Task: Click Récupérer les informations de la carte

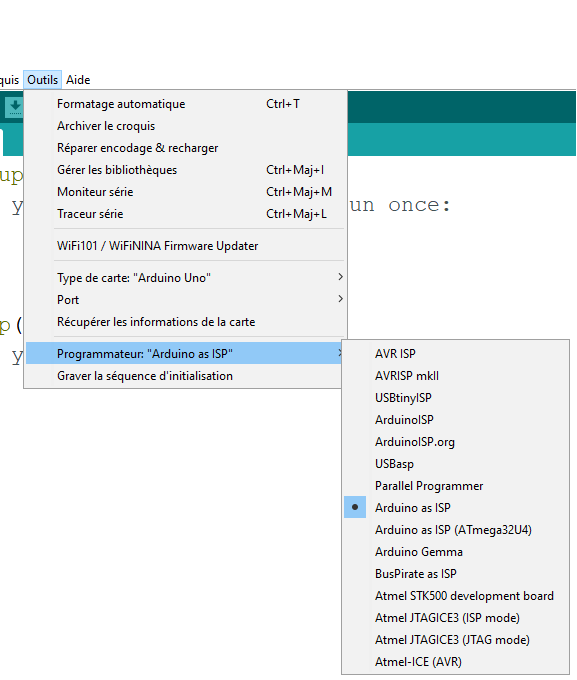Action: (x=185, y=322)
